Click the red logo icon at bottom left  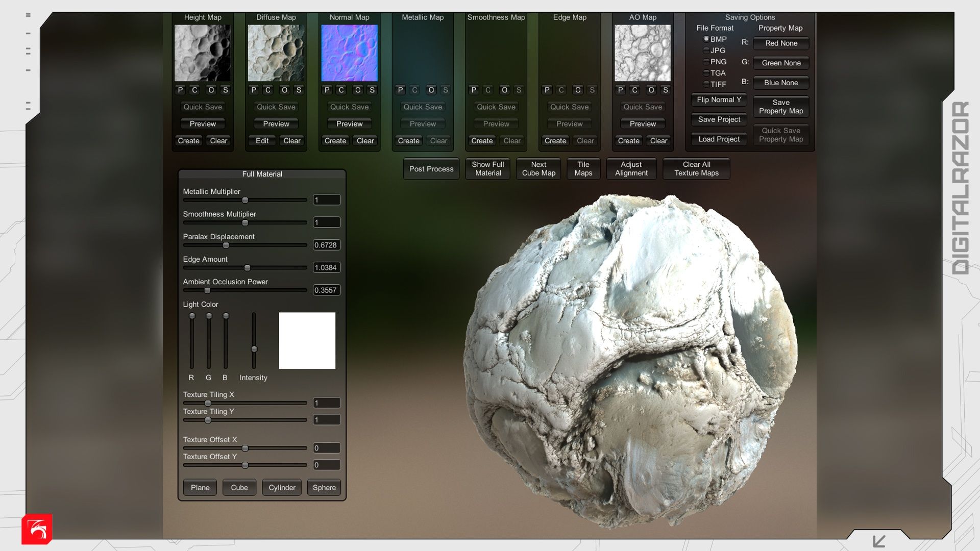[x=37, y=529]
